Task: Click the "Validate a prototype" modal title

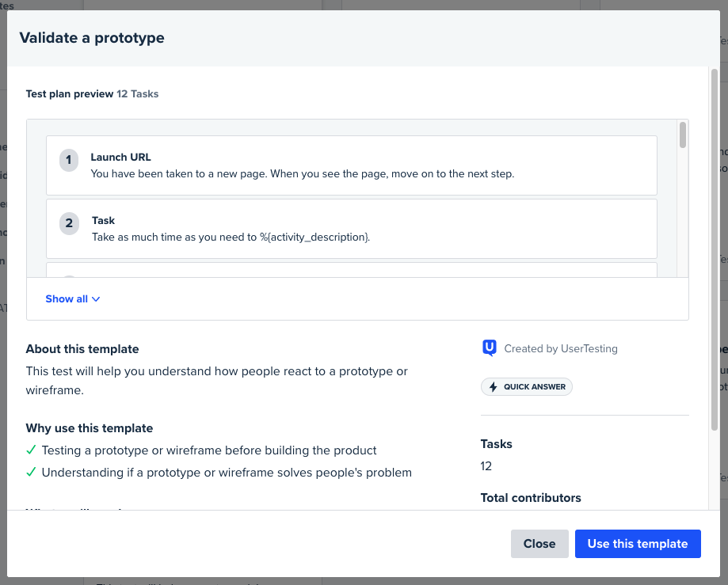Action: [x=92, y=38]
